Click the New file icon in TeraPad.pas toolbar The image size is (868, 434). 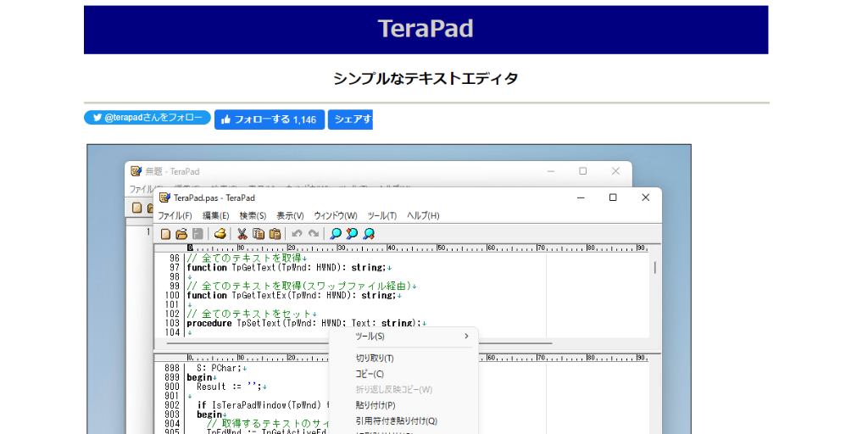pyautogui.click(x=165, y=234)
